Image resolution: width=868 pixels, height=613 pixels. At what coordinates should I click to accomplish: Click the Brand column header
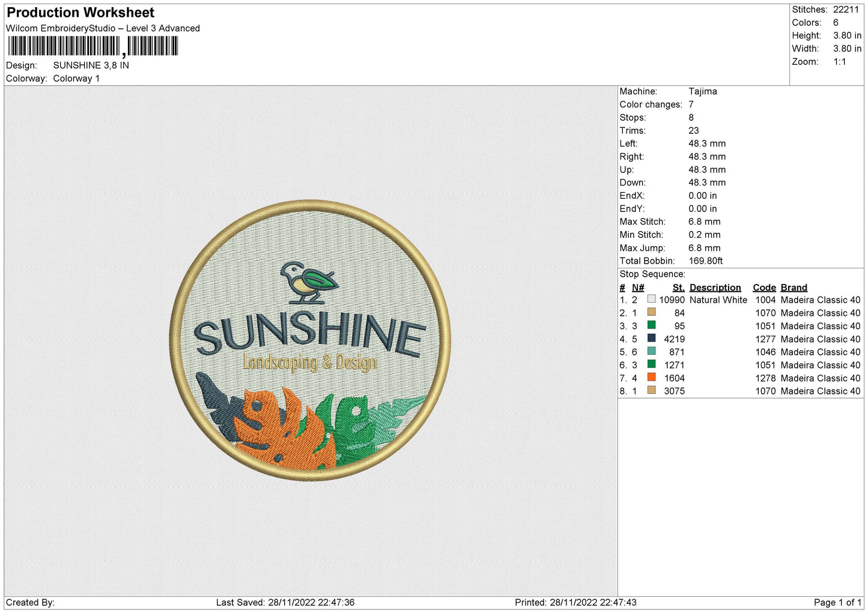(x=794, y=288)
